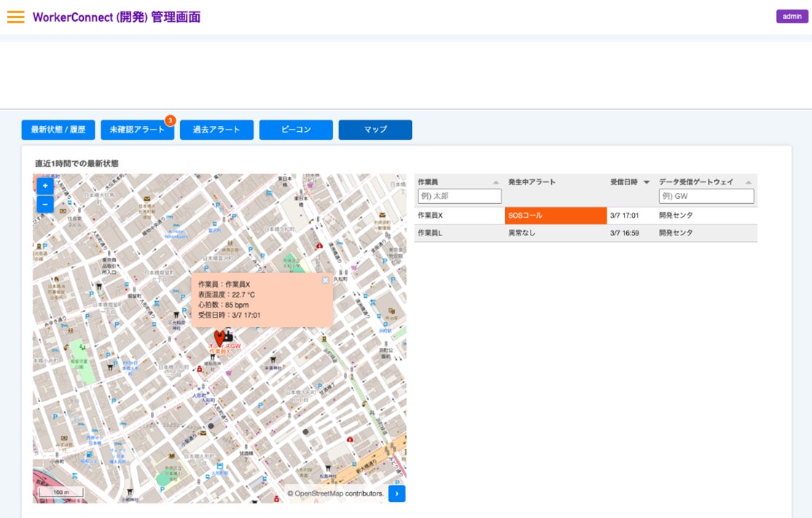812x518 pixels.
Task: Click the 心拍数：85 bpm line in popup
Action: coord(224,305)
